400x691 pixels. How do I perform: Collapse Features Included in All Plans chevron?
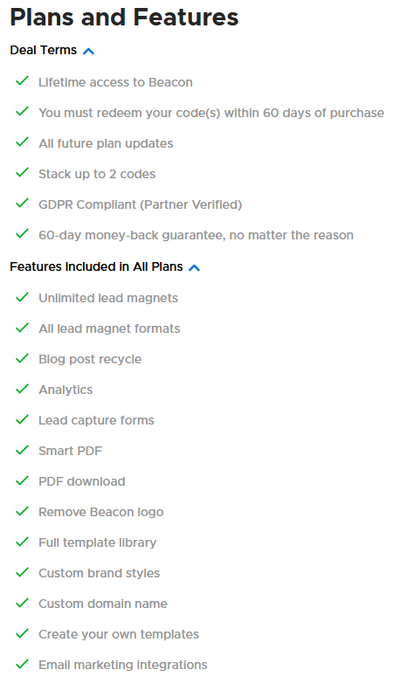[194, 267]
